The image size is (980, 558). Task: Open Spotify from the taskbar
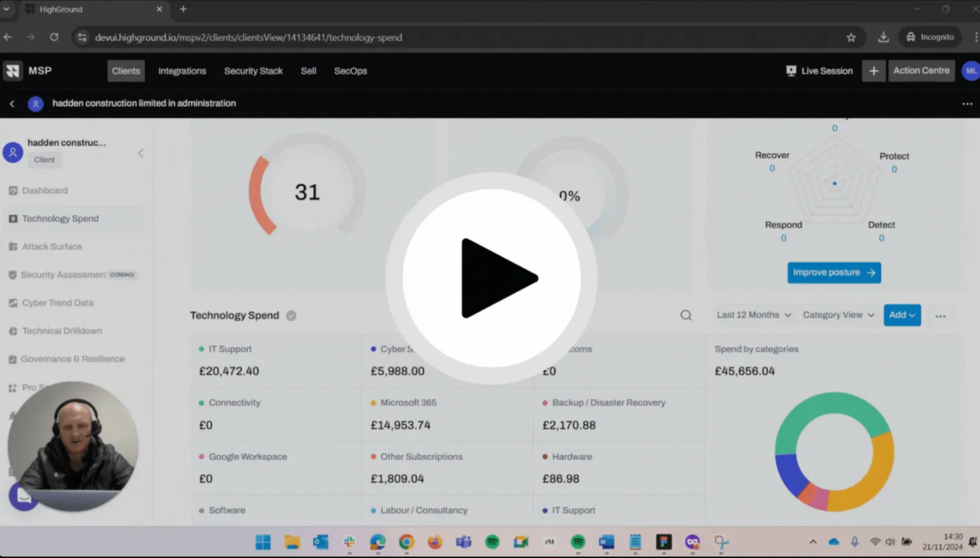coord(492,542)
